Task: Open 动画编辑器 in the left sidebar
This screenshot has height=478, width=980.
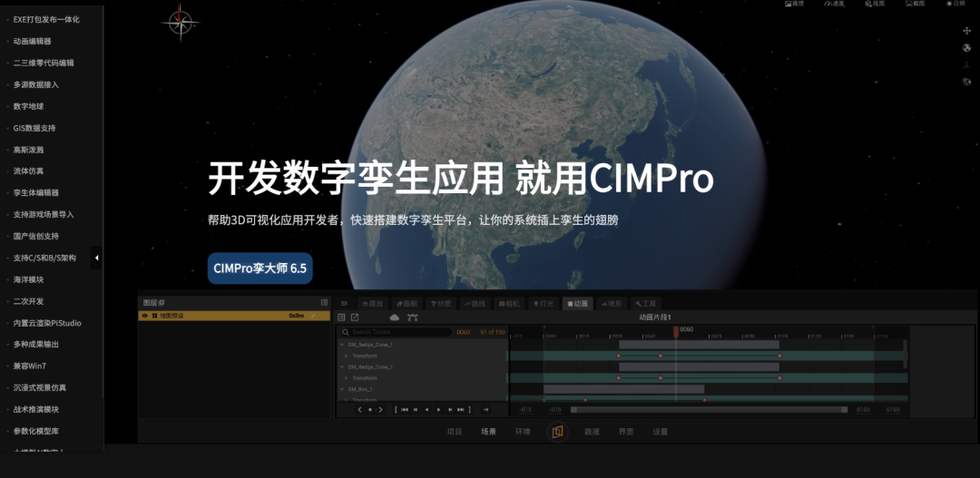Action: tap(33, 41)
